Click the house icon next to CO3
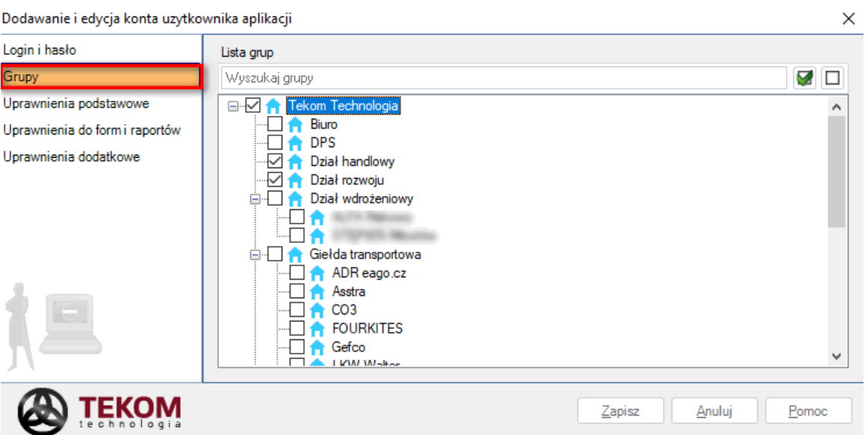This screenshot has height=435, width=868. pos(317,309)
